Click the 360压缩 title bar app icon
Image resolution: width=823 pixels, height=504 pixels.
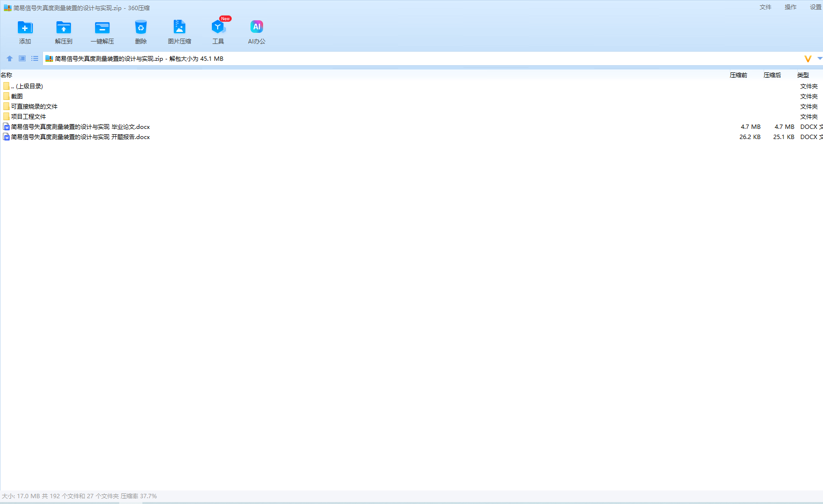pyautogui.click(x=7, y=8)
